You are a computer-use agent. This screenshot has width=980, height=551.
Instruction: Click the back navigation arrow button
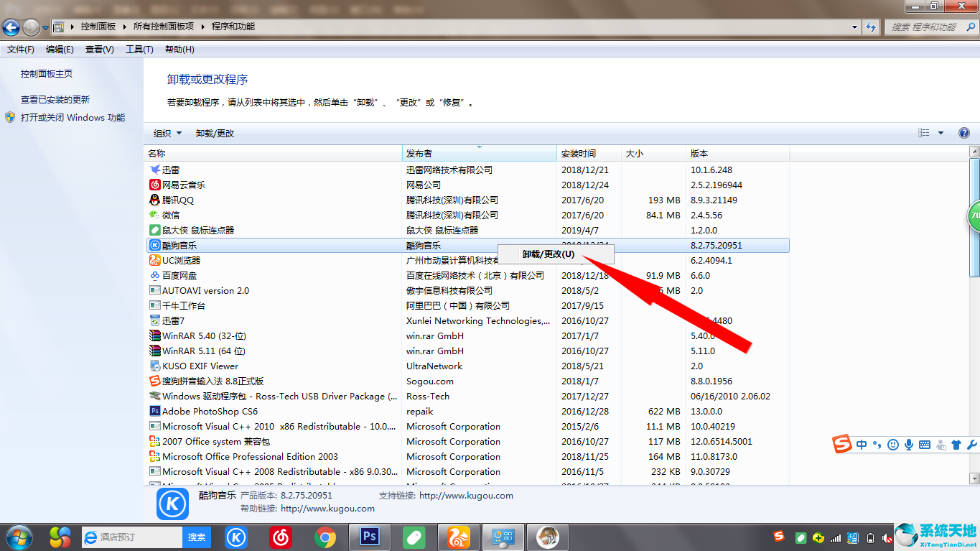pyautogui.click(x=11, y=27)
